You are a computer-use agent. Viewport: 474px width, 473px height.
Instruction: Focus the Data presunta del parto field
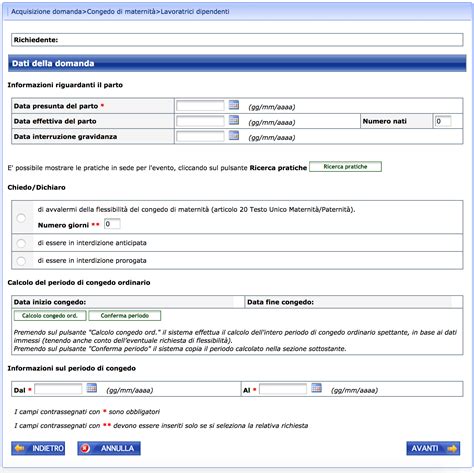click(x=200, y=106)
